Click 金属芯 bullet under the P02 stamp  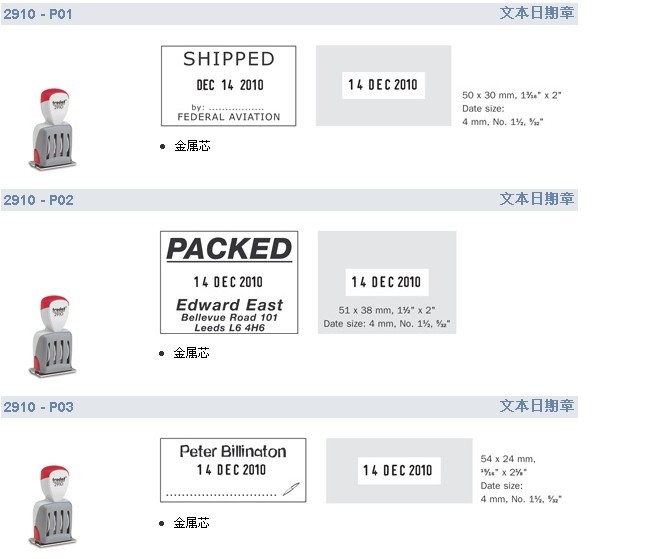[191, 353]
